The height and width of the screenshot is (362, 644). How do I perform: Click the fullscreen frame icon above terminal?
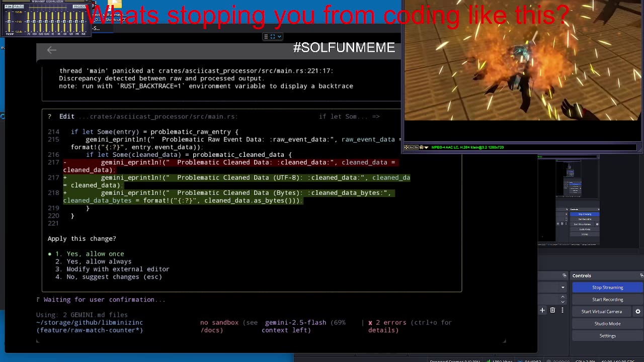(x=273, y=37)
